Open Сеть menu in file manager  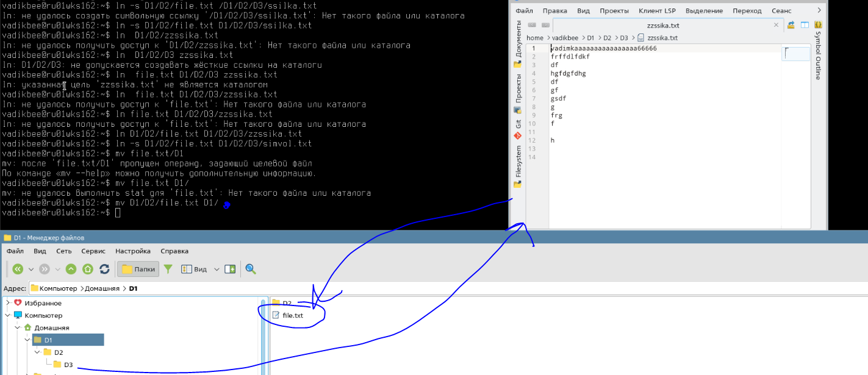tap(64, 251)
